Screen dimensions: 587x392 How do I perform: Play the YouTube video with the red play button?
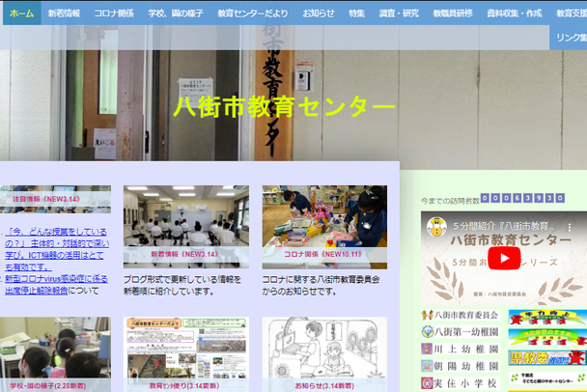[504, 258]
